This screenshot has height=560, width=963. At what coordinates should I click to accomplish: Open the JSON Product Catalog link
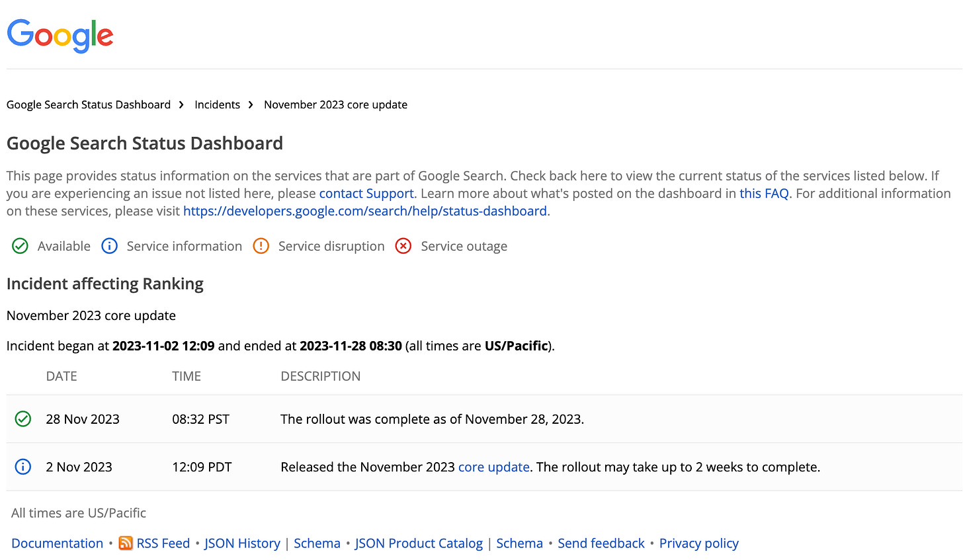tap(419, 543)
